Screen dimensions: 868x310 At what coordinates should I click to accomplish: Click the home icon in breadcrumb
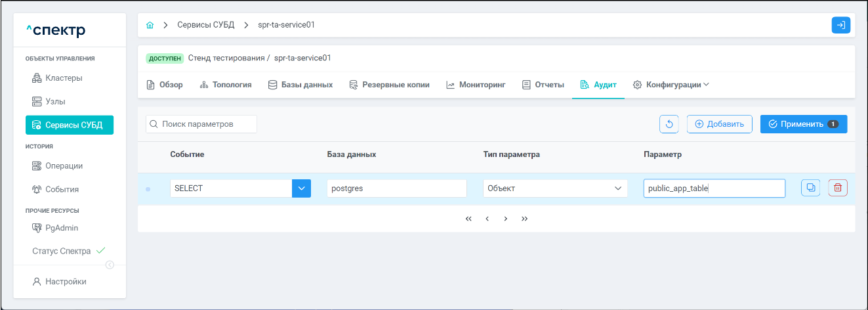(x=150, y=25)
